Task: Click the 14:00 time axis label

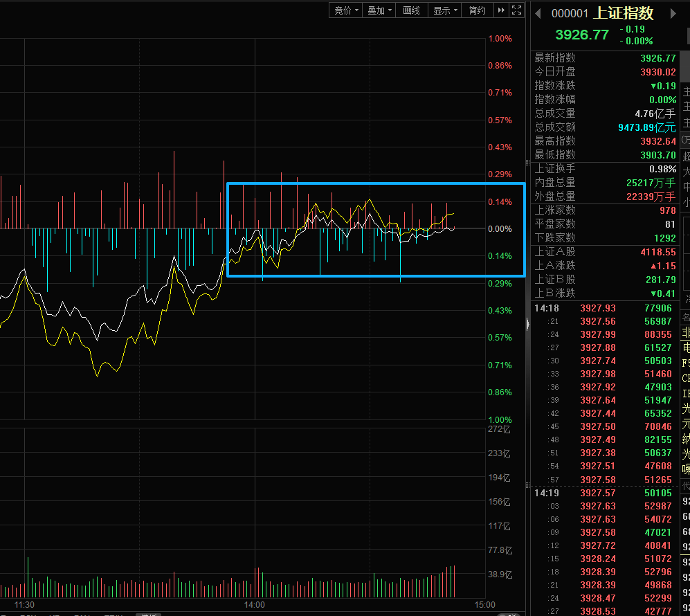Action: pos(255,605)
